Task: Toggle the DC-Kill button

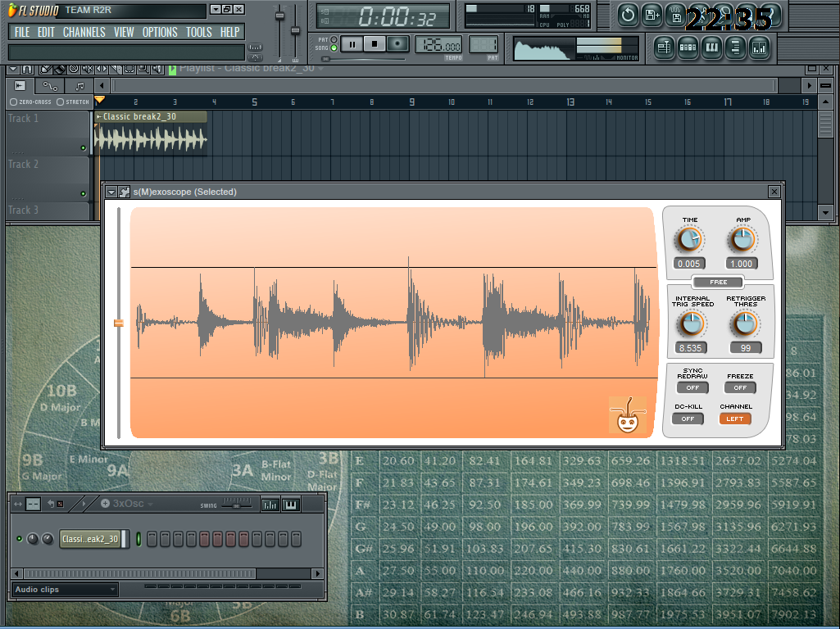Action: (x=688, y=419)
